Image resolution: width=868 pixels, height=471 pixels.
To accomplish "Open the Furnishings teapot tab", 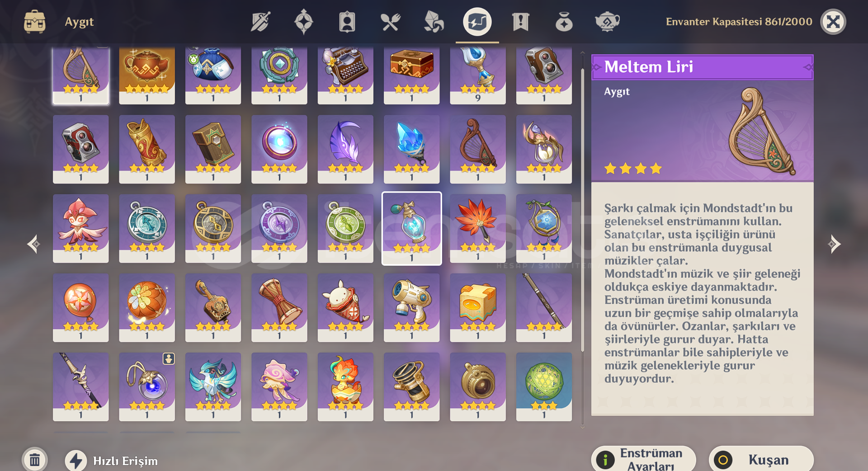I will tap(607, 21).
